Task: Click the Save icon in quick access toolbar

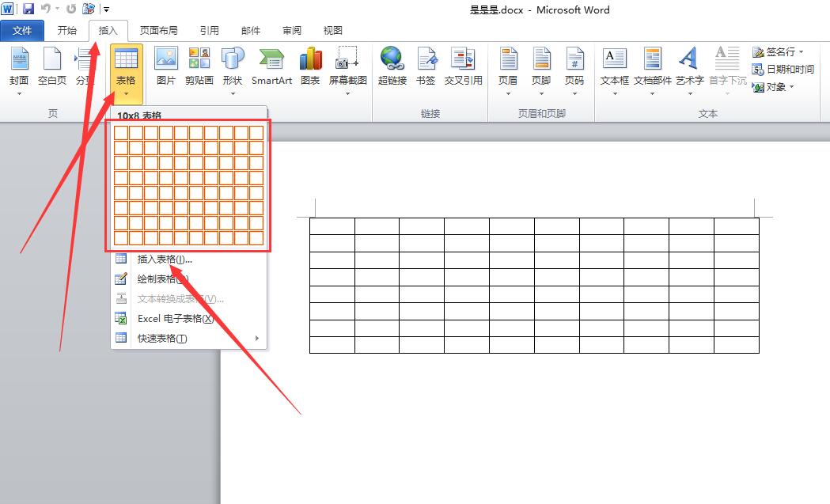Action: pyautogui.click(x=28, y=9)
